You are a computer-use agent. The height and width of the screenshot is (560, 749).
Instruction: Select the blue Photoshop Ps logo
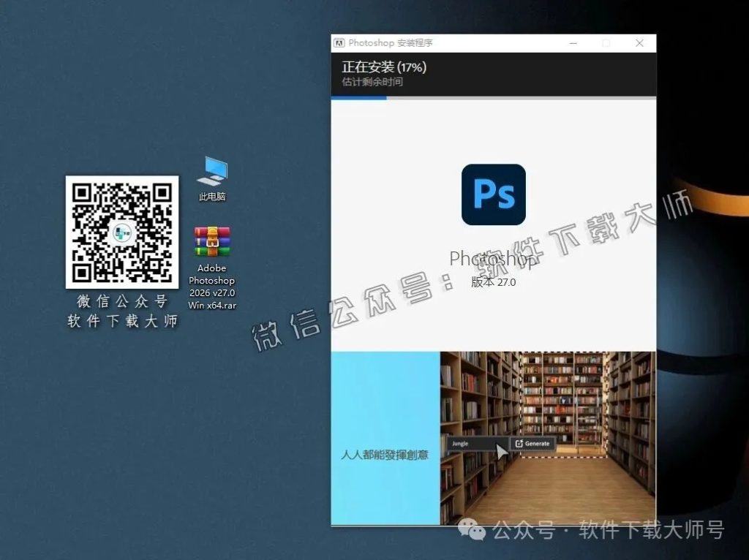tap(493, 194)
